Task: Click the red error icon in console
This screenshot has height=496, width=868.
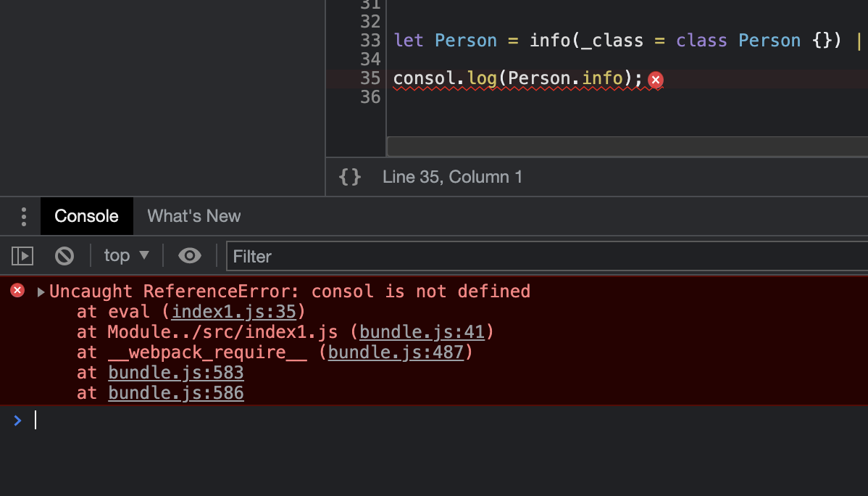Action: pyautogui.click(x=17, y=290)
